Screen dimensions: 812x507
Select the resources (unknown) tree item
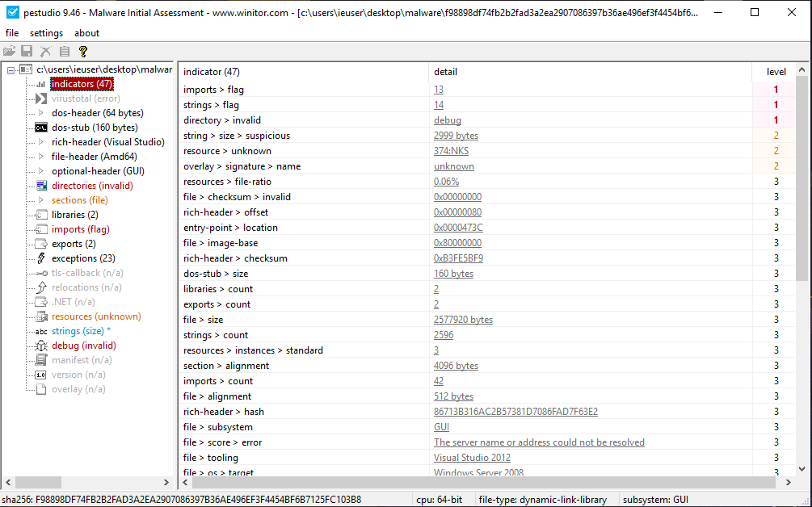[x=96, y=316]
